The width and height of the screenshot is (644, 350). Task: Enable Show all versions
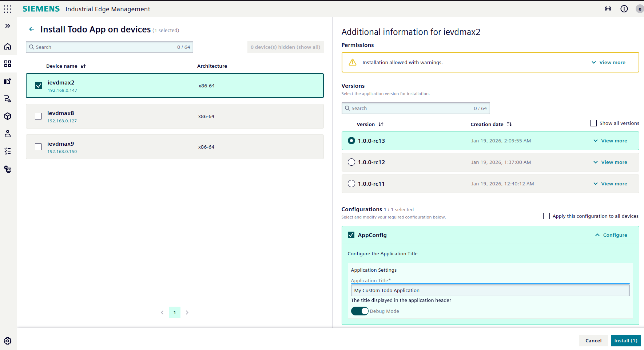pyautogui.click(x=593, y=123)
